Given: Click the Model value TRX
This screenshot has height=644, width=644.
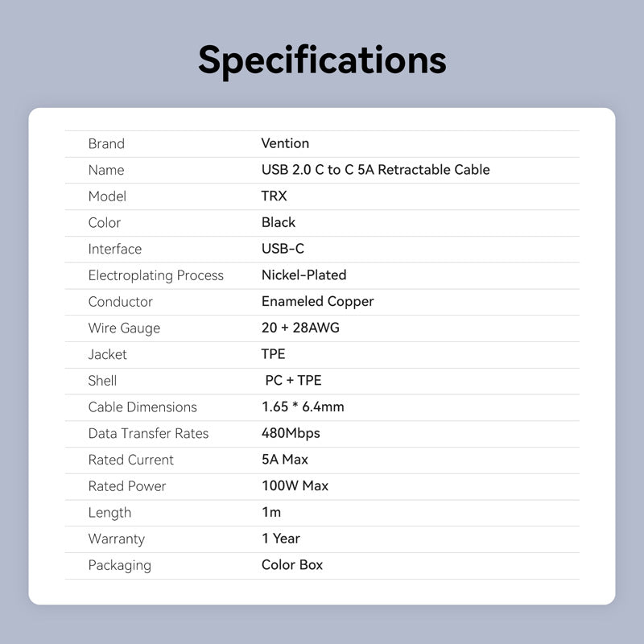Looking at the screenshot, I should pos(274,196).
